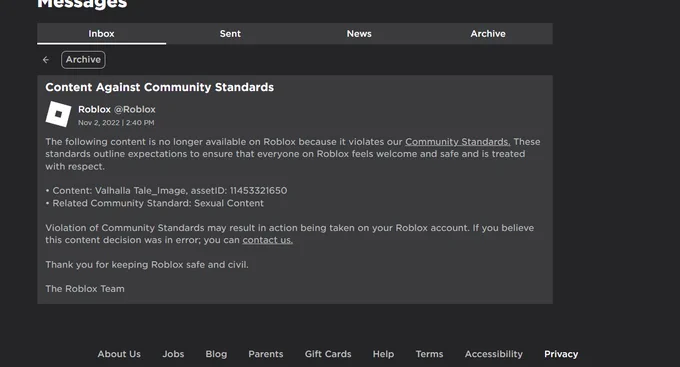Open the Blog footer link
The image size is (680, 367).
[216, 354]
